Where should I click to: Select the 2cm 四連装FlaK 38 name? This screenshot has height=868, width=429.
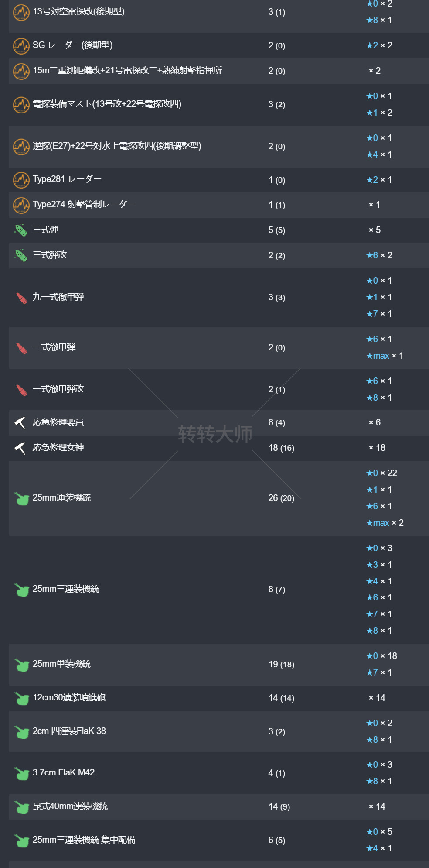tap(69, 731)
